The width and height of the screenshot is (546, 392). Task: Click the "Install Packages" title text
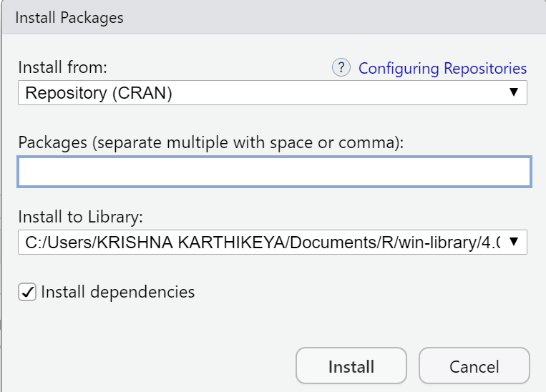[69, 18]
